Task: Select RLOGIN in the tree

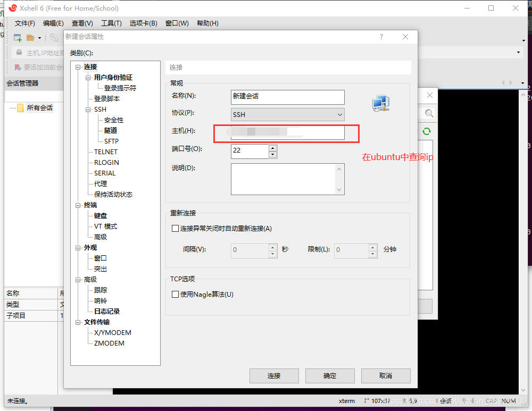Action: pyautogui.click(x=106, y=163)
